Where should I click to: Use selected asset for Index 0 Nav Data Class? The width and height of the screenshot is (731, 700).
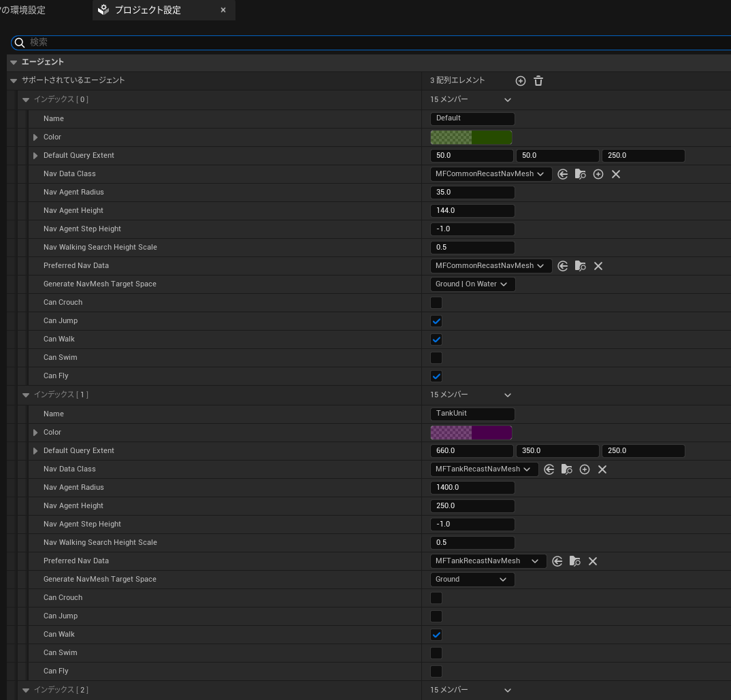563,174
